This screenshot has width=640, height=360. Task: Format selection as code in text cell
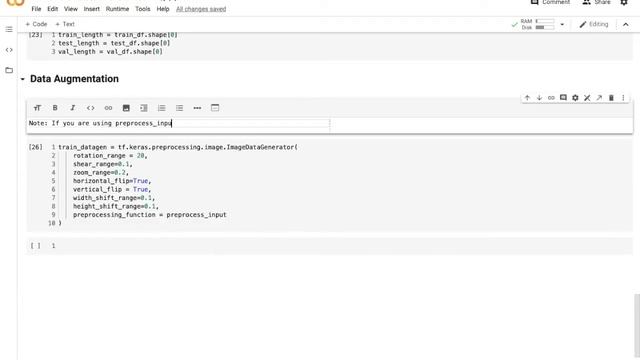click(91, 108)
